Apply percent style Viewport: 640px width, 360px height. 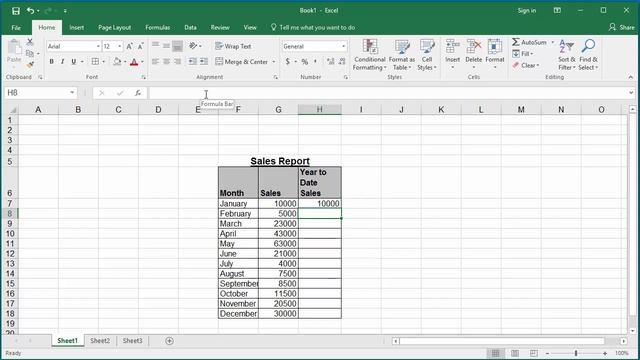coord(304,62)
